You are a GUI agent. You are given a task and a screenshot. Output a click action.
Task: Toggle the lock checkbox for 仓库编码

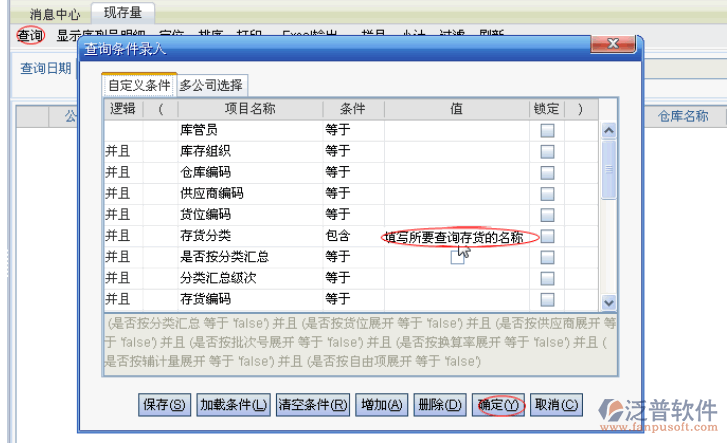pyautogui.click(x=547, y=173)
